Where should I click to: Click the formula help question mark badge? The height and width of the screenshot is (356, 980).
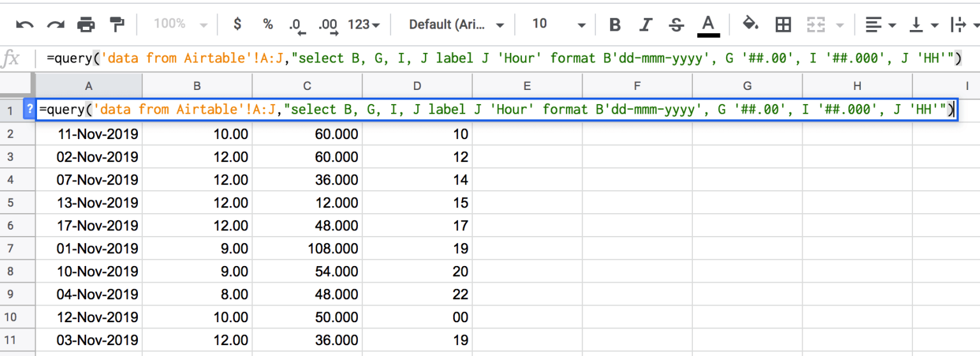click(x=29, y=110)
